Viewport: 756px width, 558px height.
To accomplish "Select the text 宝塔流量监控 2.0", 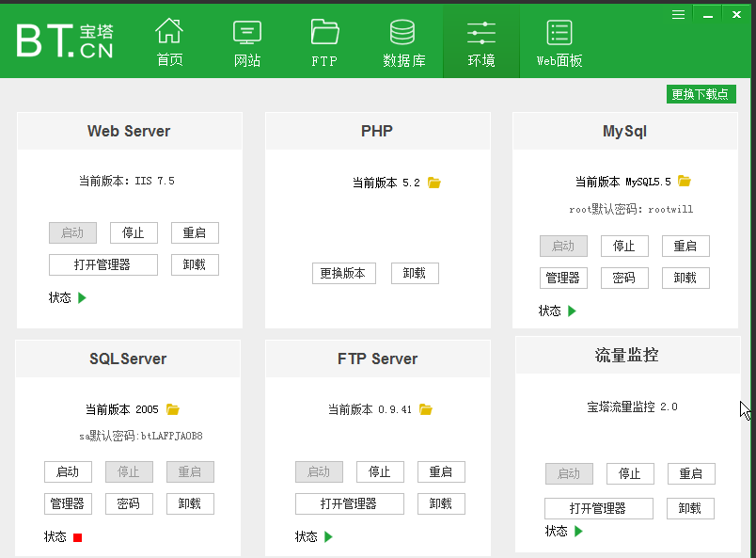I will click(x=632, y=407).
